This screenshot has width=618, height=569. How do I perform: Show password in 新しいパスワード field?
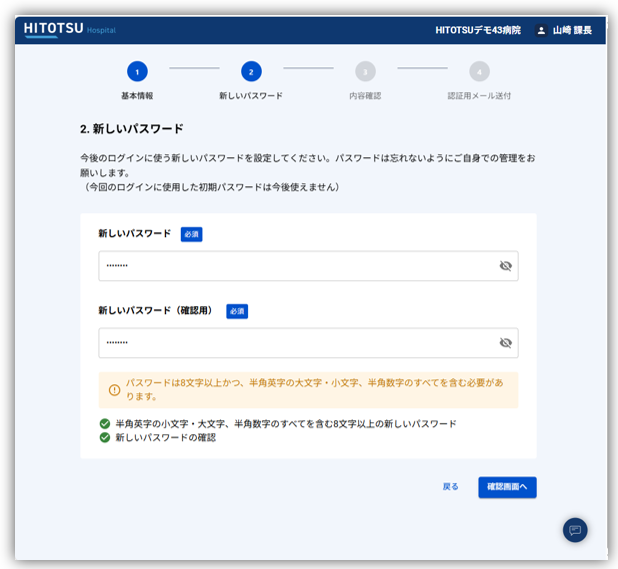click(505, 266)
